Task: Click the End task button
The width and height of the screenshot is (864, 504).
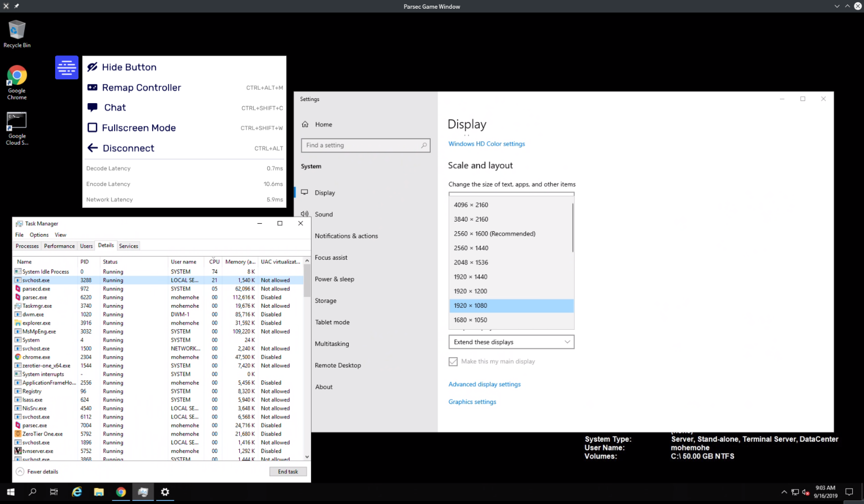Action: click(x=288, y=472)
